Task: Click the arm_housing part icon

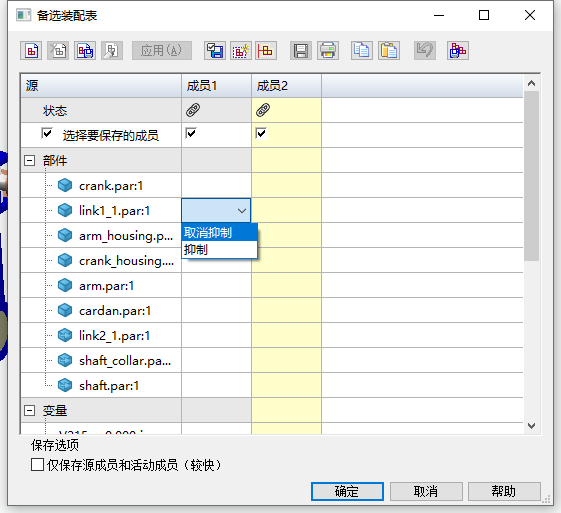Action: [x=65, y=235]
